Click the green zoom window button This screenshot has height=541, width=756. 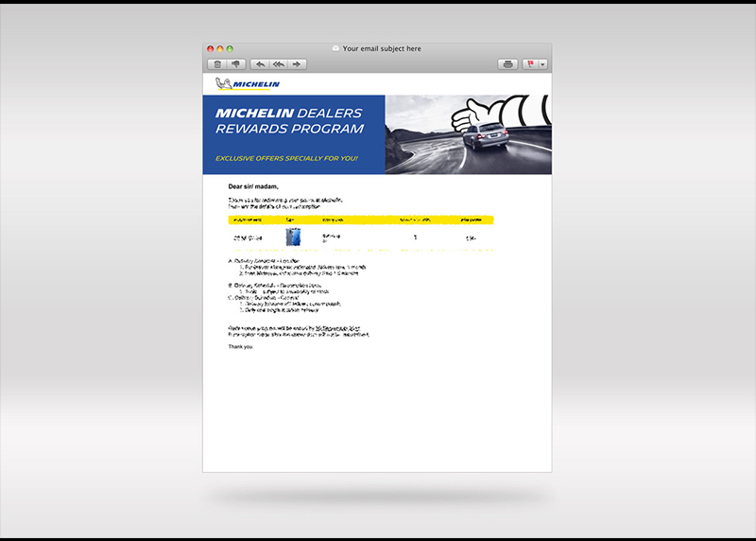pyautogui.click(x=230, y=48)
